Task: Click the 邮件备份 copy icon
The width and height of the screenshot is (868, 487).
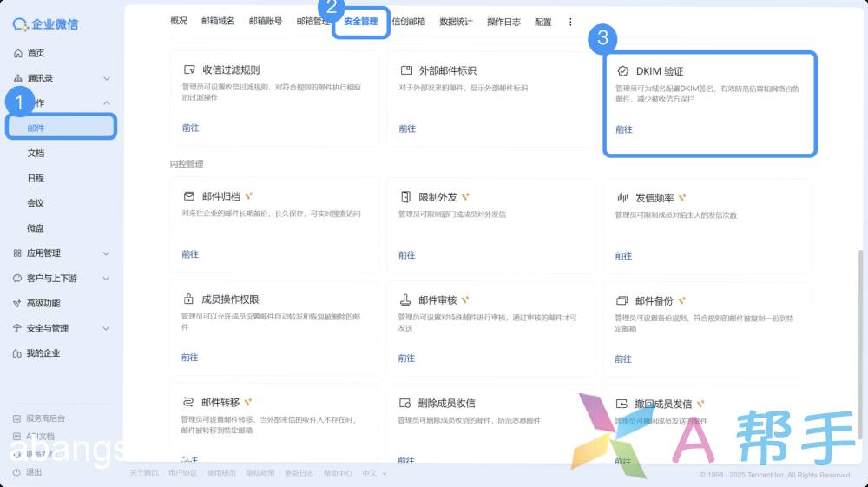Action: [x=622, y=300]
